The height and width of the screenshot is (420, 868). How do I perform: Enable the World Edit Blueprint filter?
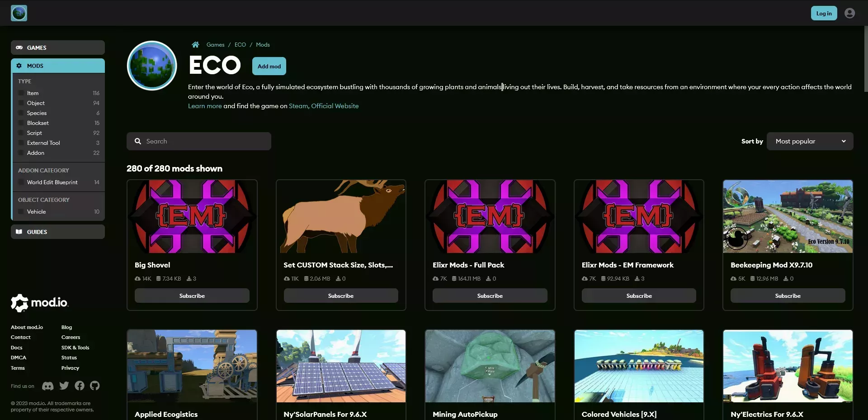point(20,182)
